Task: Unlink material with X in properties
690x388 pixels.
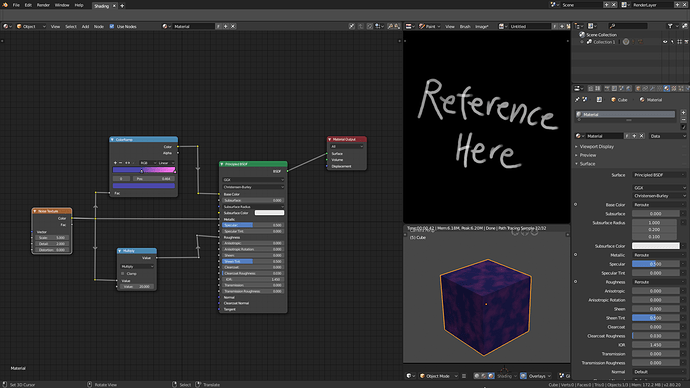Action: pyautogui.click(x=642, y=136)
